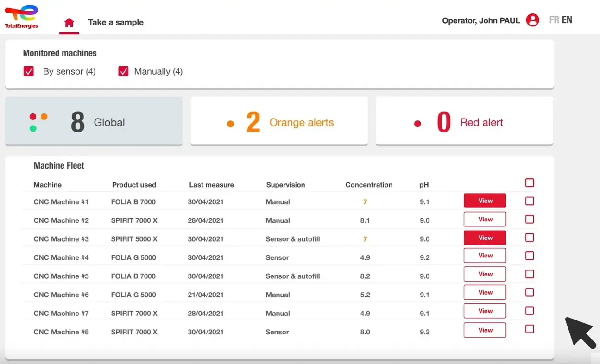
Task: Click the home icon in the navigation bar
Action: 69,21
